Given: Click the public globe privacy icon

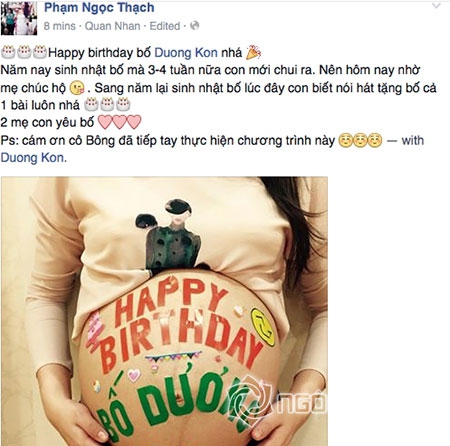Looking at the screenshot, I should 194,26.
